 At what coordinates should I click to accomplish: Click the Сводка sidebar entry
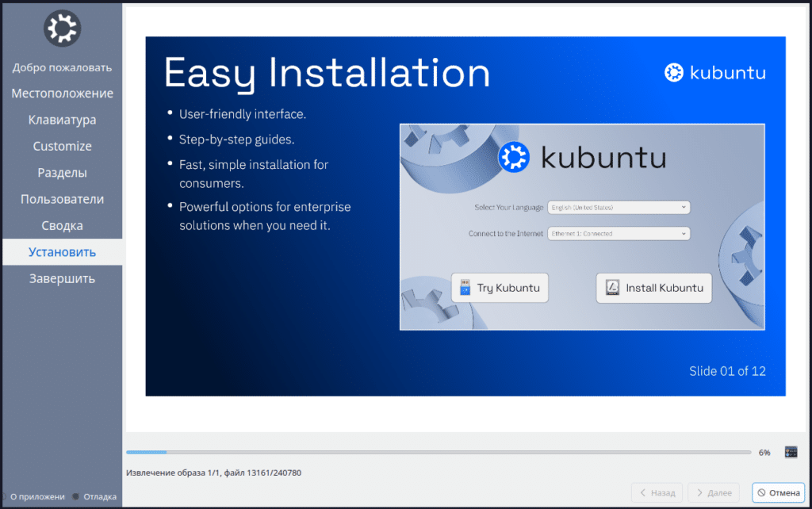61,225
